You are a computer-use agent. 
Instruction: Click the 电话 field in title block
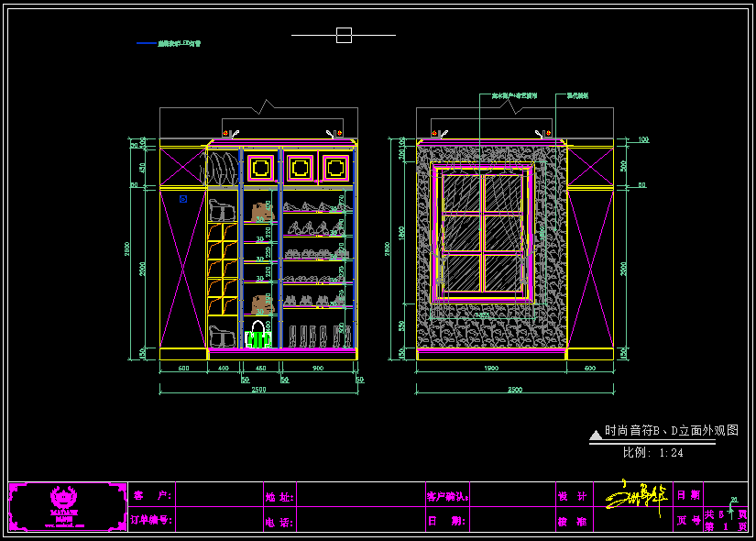[x=359, y=521]
